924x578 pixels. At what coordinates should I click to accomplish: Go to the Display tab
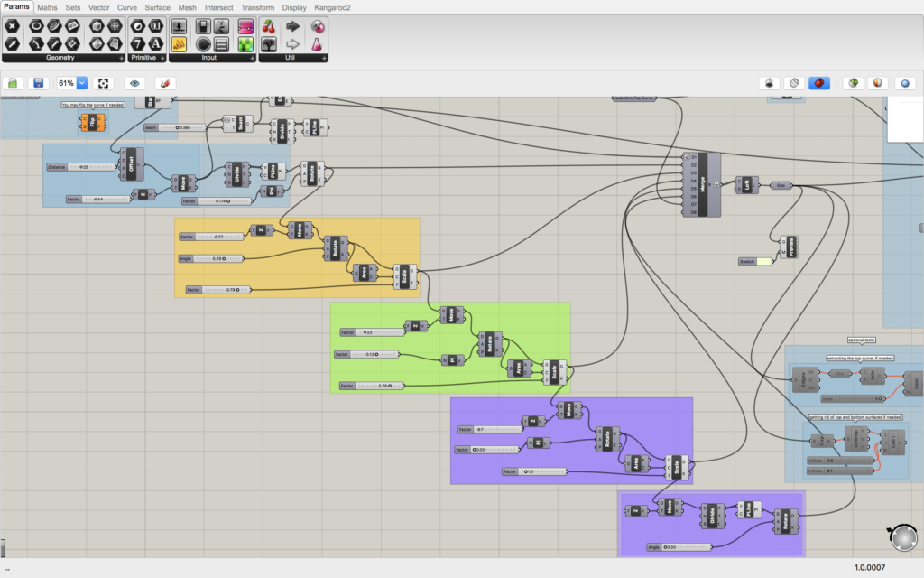point(294,7)
